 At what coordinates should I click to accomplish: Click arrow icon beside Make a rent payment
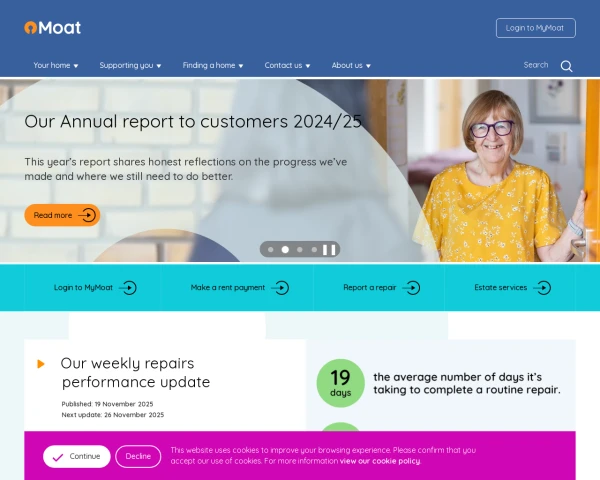(x=280, y=288)
